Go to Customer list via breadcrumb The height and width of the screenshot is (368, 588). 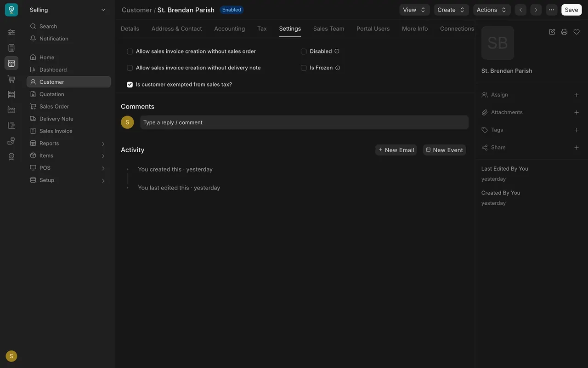(136, 10)
